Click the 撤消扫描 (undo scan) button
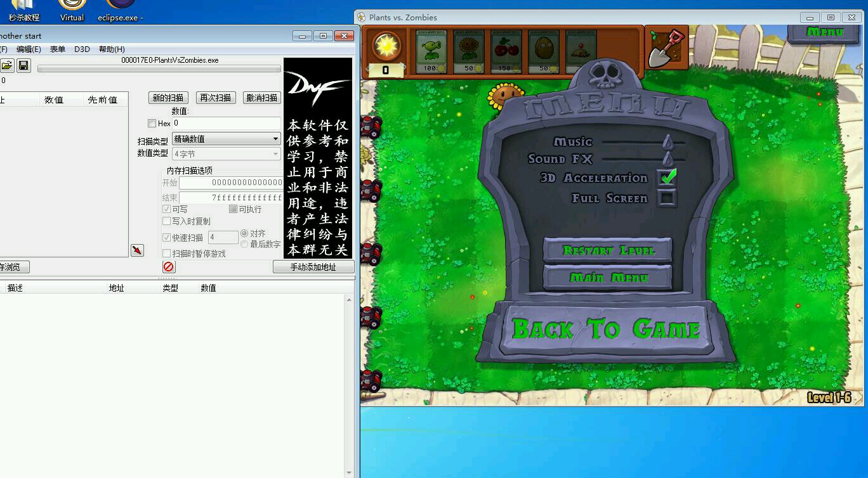 262,98
